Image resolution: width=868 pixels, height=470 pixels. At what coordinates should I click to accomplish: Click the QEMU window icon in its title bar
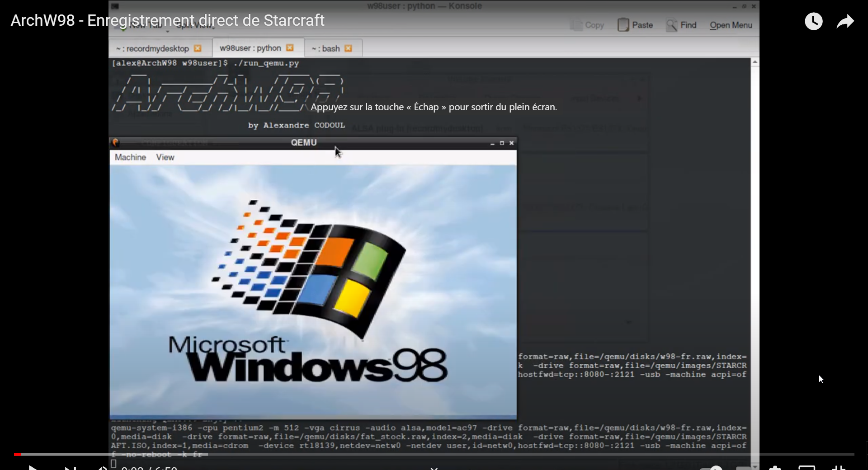point(116,142)
